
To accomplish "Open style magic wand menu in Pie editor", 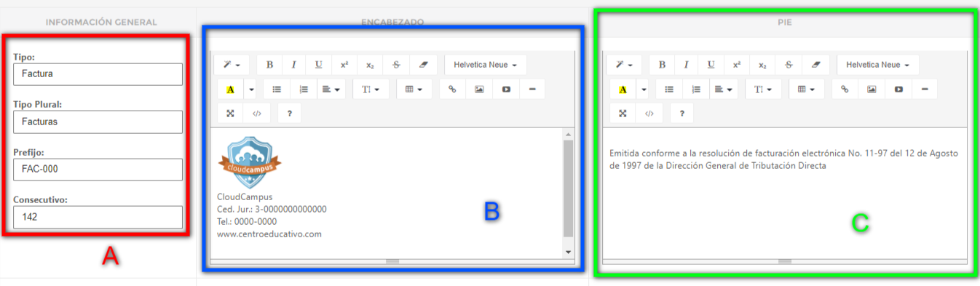I will (x=624, y=65).
